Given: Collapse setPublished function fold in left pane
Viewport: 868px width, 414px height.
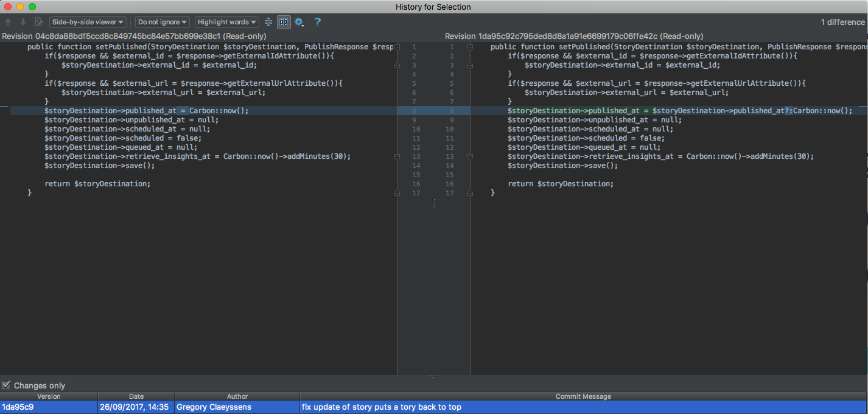Looking at the screenshot, I should pos(397,47).
